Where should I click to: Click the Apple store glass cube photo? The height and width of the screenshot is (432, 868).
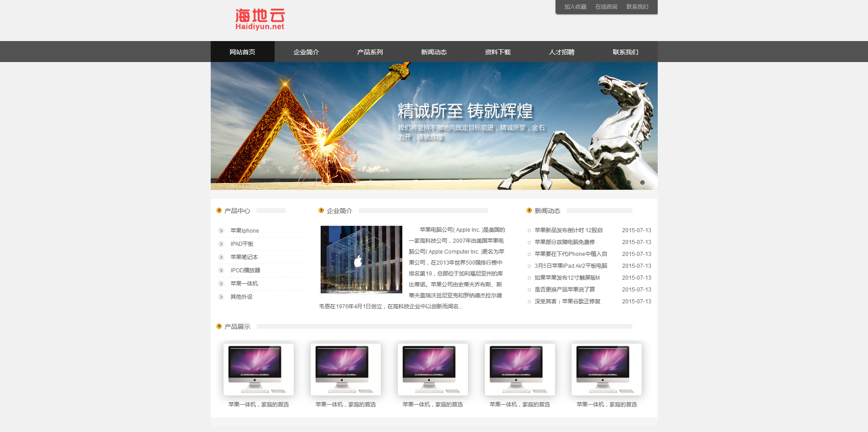point(361,259)
